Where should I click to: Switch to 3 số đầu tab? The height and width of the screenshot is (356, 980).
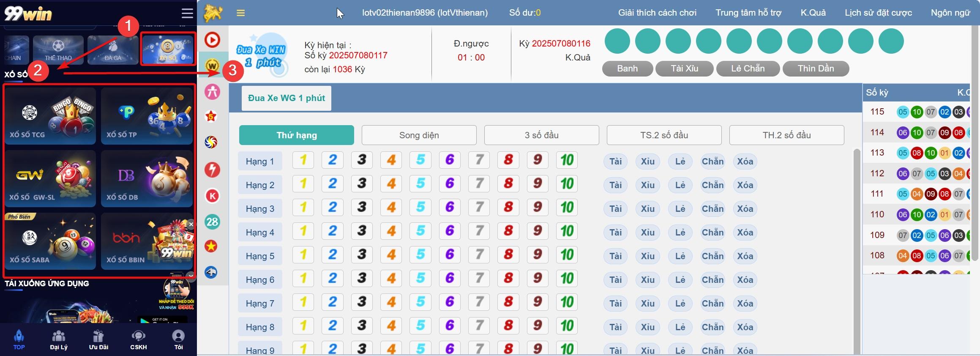click(x=542, y=135)
